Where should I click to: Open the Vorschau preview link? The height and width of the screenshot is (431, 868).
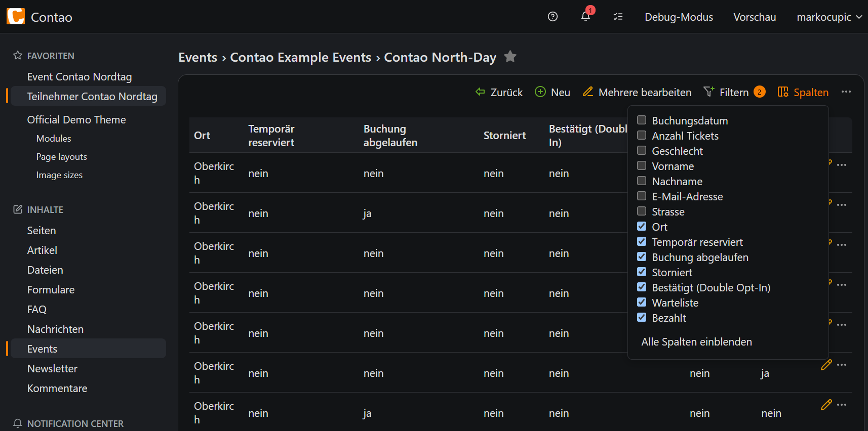(755, 17)
